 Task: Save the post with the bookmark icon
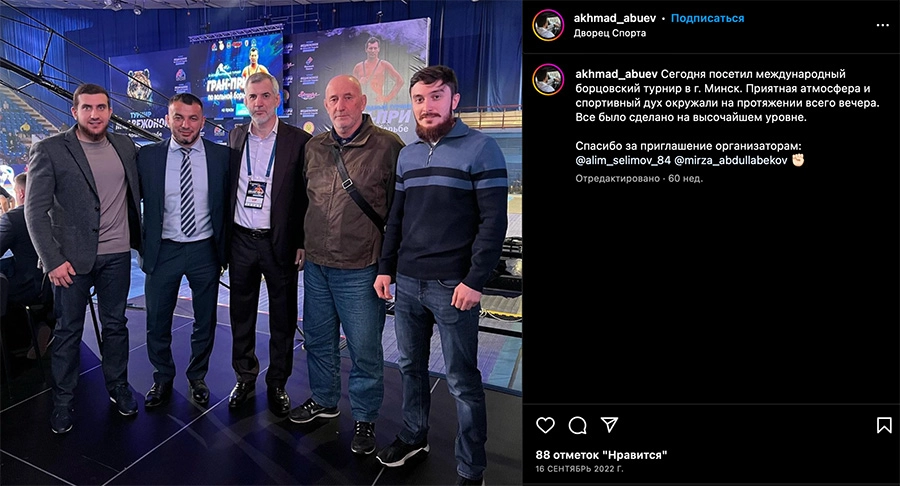[884, 425]
